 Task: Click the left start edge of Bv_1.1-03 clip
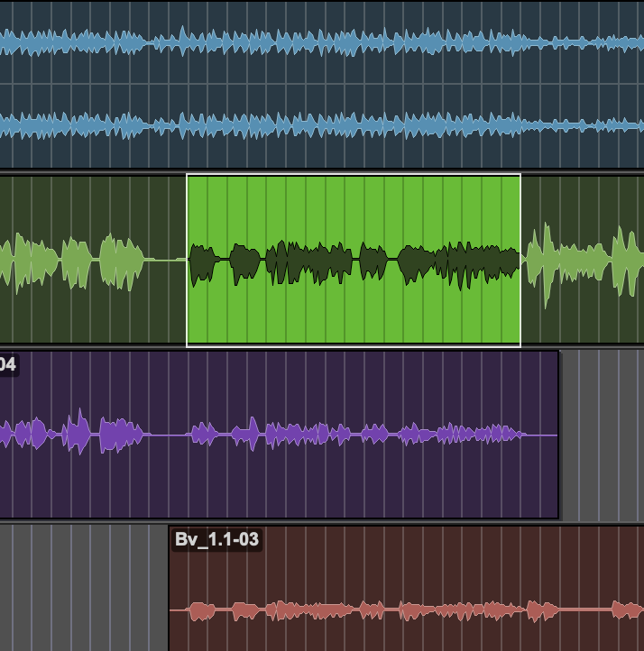pyautogui.click(x=170, y=586)
